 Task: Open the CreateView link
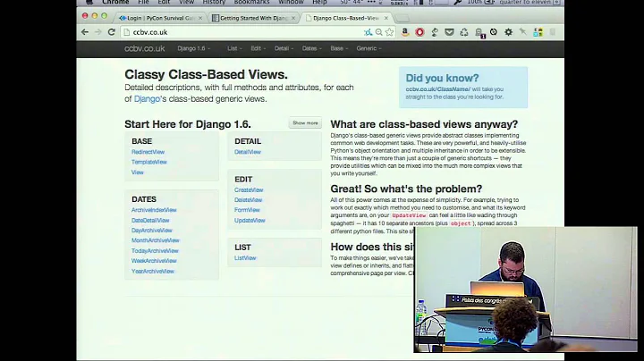coord(249,190)
